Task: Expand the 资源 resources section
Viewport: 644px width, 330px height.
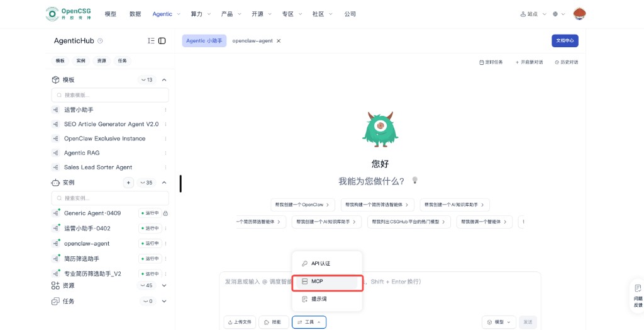Action: point(164,285)
